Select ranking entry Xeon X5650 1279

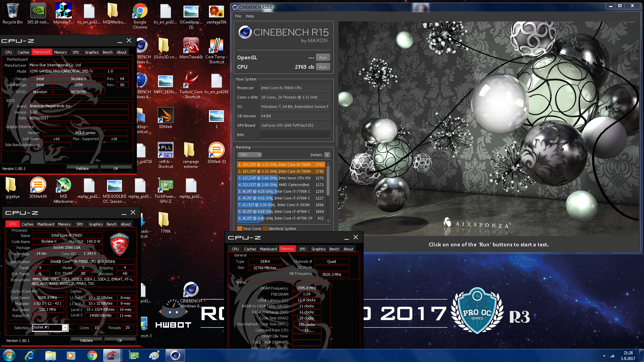(281, 178)
